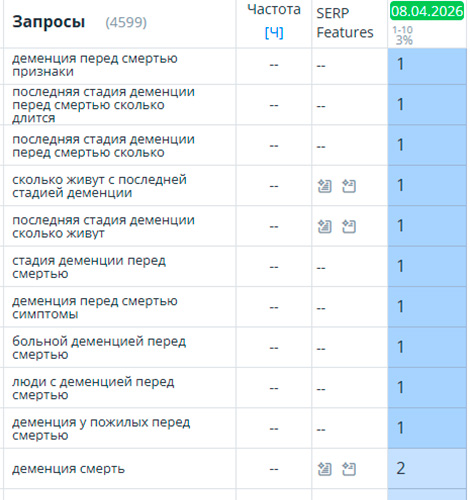Click the 1-10 3% range label
Viewport: 470px width, 500px height.
(x=403, y=35)
